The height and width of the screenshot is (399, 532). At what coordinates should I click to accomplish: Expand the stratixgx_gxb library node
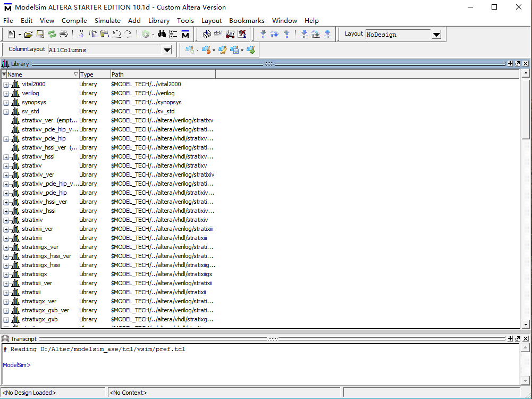point(6,320)
